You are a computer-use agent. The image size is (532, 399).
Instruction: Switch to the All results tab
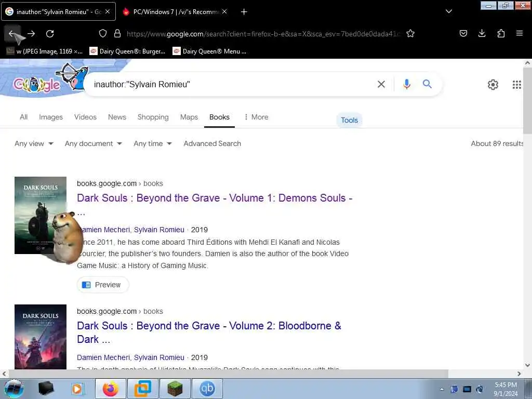click(x=23, y=117)
